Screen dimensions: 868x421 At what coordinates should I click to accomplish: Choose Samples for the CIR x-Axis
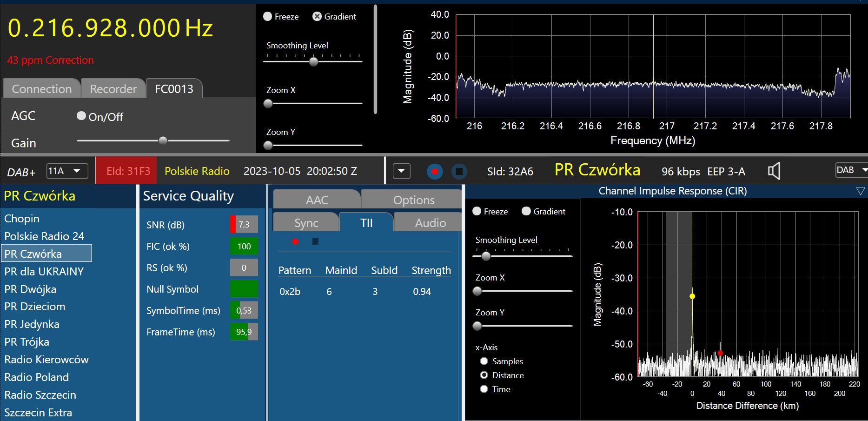(484, 361)
